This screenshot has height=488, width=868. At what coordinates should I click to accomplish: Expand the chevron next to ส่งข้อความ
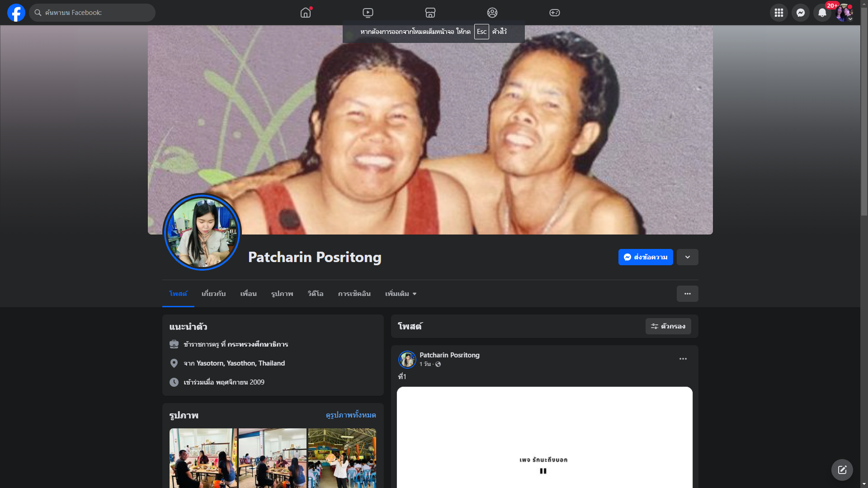pos(687,257)
